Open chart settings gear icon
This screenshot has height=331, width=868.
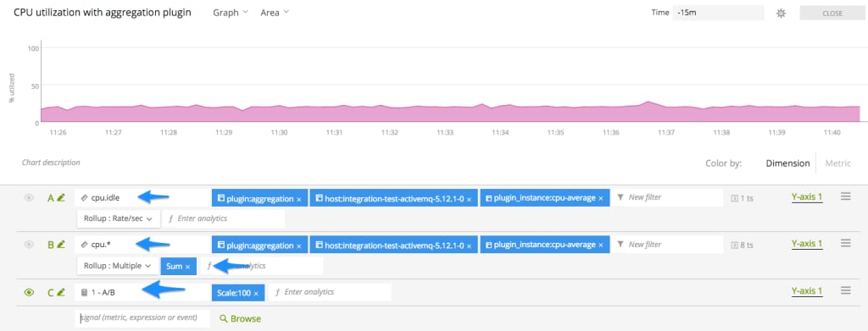[x=781, y=14]
